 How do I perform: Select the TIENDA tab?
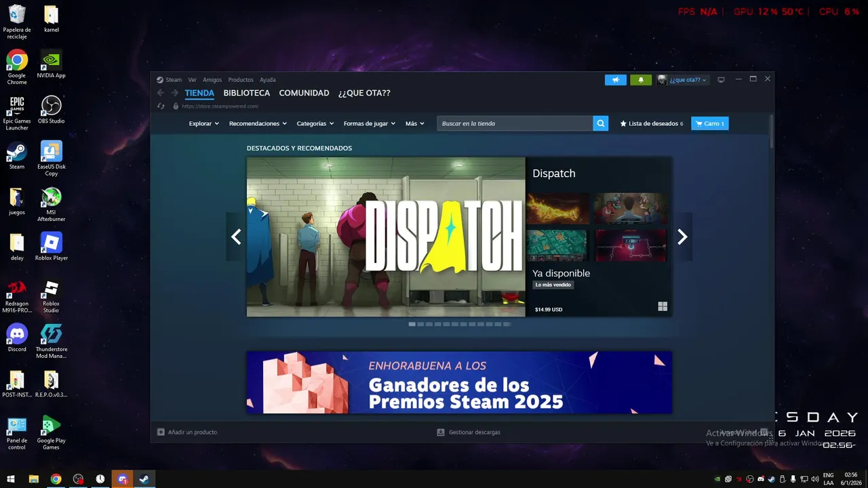199,93
